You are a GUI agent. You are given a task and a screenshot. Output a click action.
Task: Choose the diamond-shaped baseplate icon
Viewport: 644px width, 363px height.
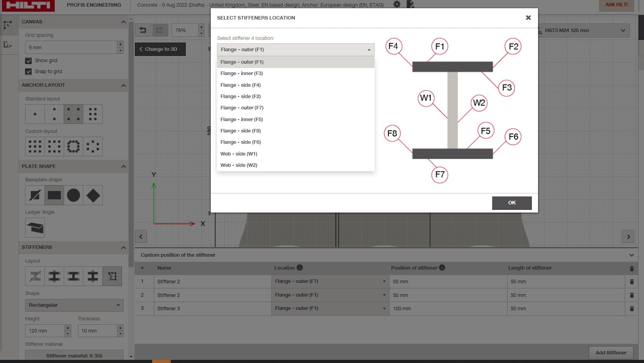click(93, 195)
